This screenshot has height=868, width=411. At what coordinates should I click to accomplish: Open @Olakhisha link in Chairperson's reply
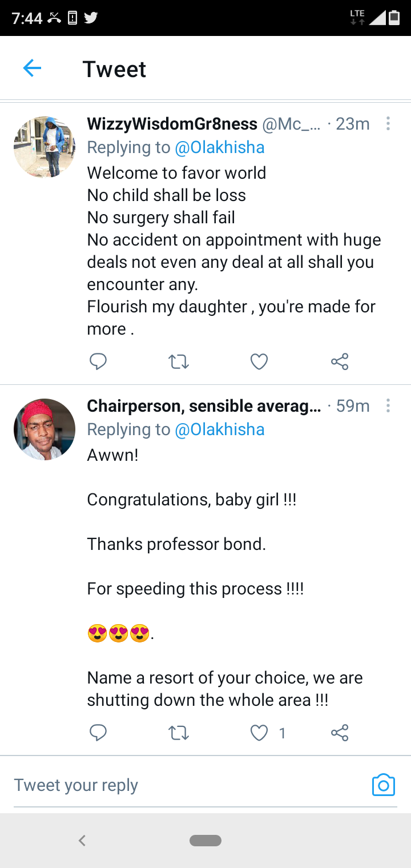(220, 429)
